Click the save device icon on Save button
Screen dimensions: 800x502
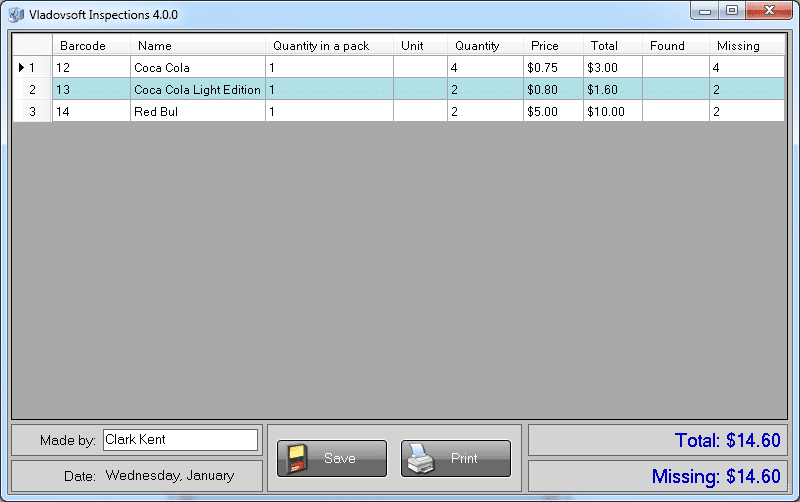pyautogui.click(x=296, y=459)
